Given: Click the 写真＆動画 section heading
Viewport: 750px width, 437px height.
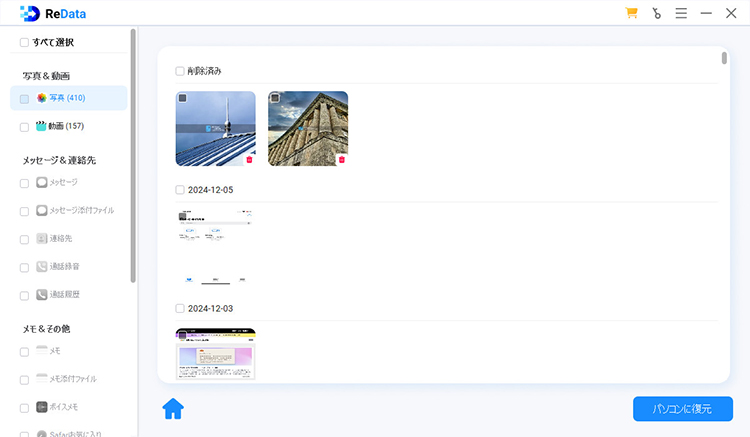Looking at the screenshot, I should tap(46, 76).
